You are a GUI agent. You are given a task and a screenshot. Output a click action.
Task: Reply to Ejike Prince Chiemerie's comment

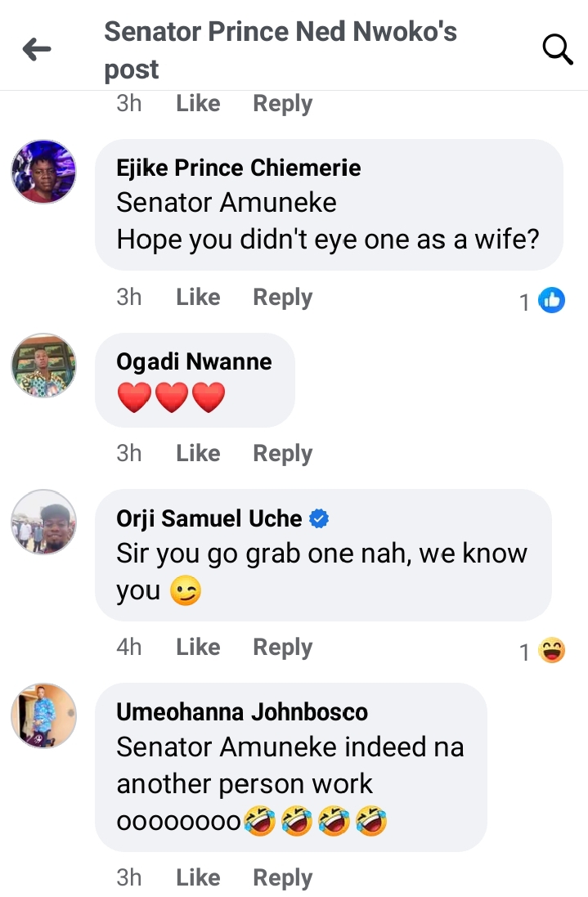point(282,297)
